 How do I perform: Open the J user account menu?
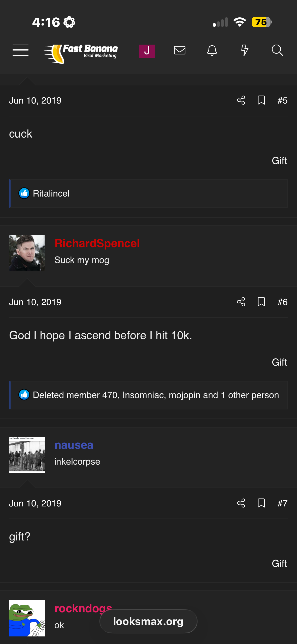pyautogui.click(x=147, y=51)
